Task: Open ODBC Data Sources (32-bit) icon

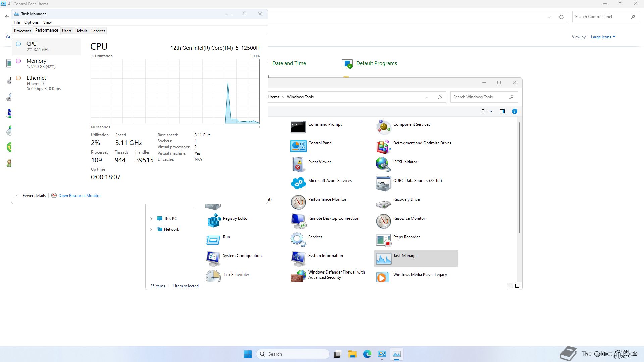Action: (383, 183)
